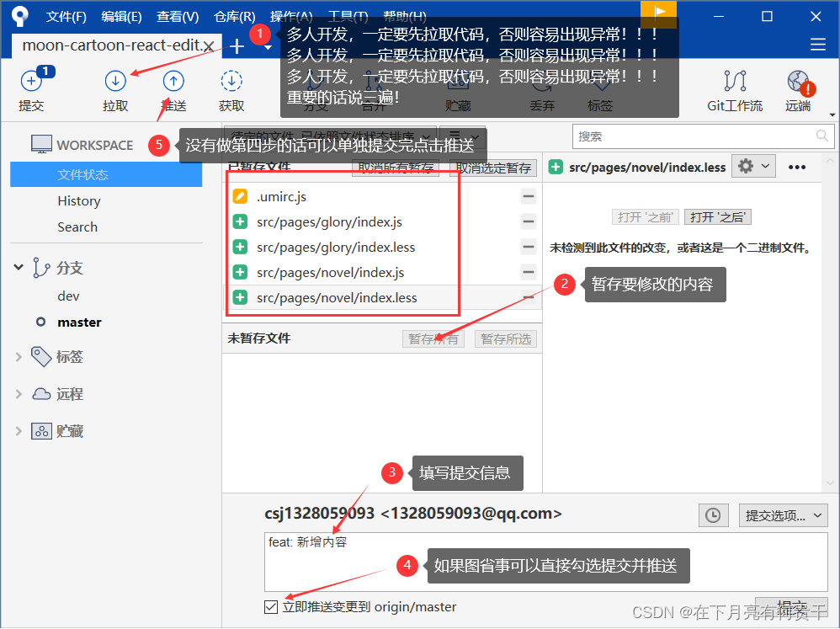Viewport: 840px width, 629px height.
Task: Click the Commit (提交) toolbar icon
Action: (x=31, y=82)
